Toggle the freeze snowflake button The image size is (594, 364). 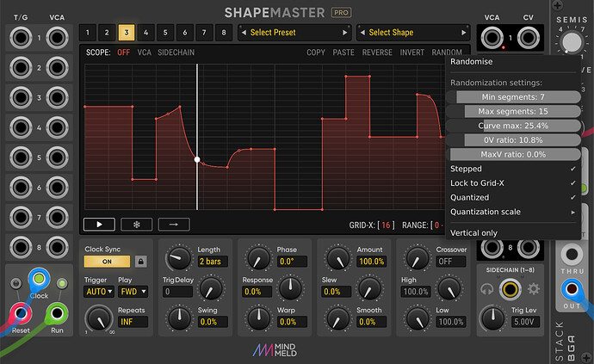click(x=136, y=225)
